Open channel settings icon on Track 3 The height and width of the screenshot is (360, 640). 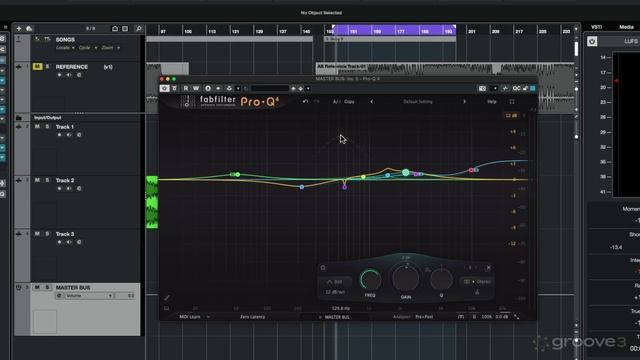79,242
